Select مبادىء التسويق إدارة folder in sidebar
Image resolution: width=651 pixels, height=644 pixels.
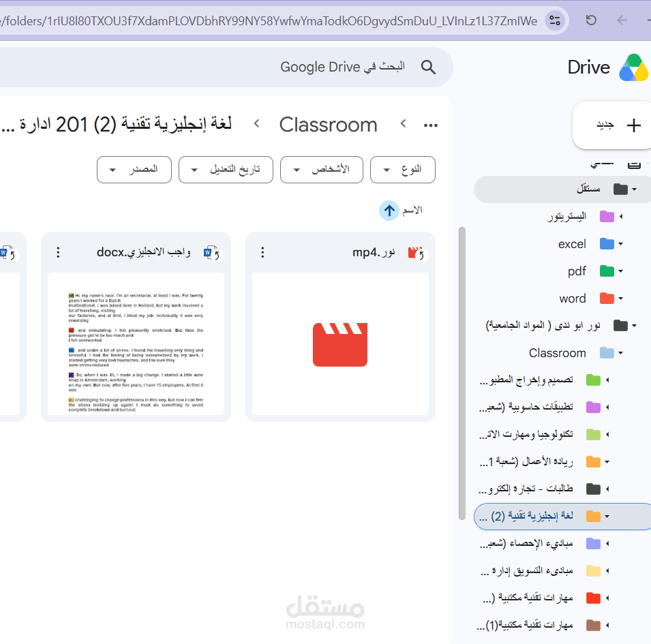(x=526, y=570)
